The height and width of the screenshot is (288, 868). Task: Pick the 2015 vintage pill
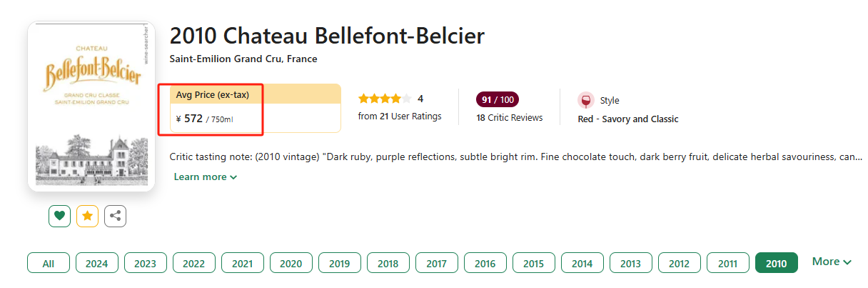coord(534,263)
